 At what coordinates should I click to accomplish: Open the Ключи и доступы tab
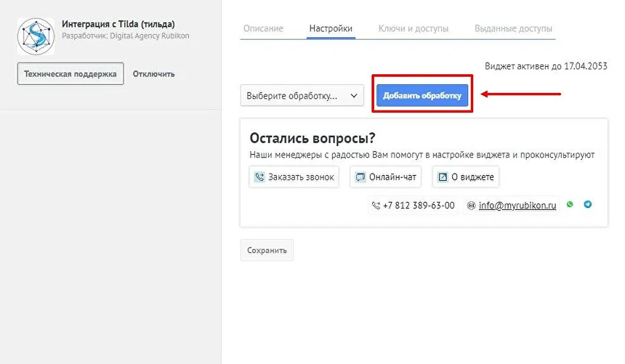coord(414,29)
